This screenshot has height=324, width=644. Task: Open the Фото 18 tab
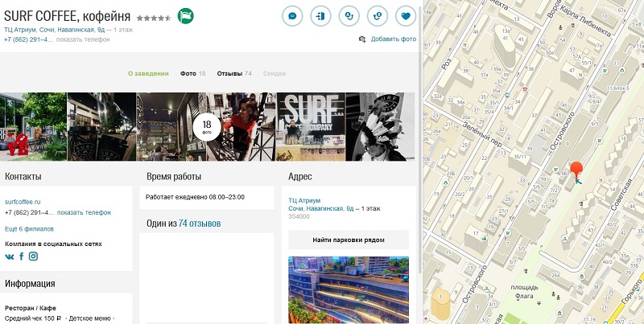(x=192, y=73)
